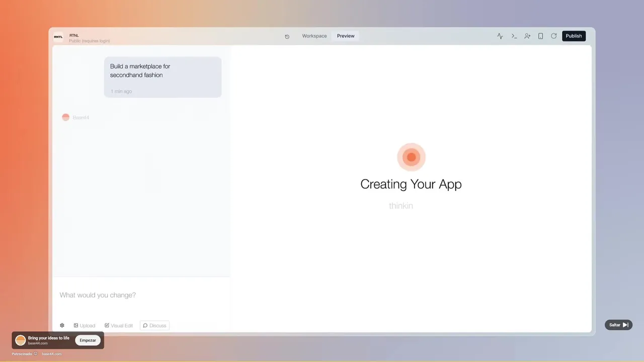Screen dimensions: 644x362
Task: Open the settings gear below chat input
Action: [62, 325]
